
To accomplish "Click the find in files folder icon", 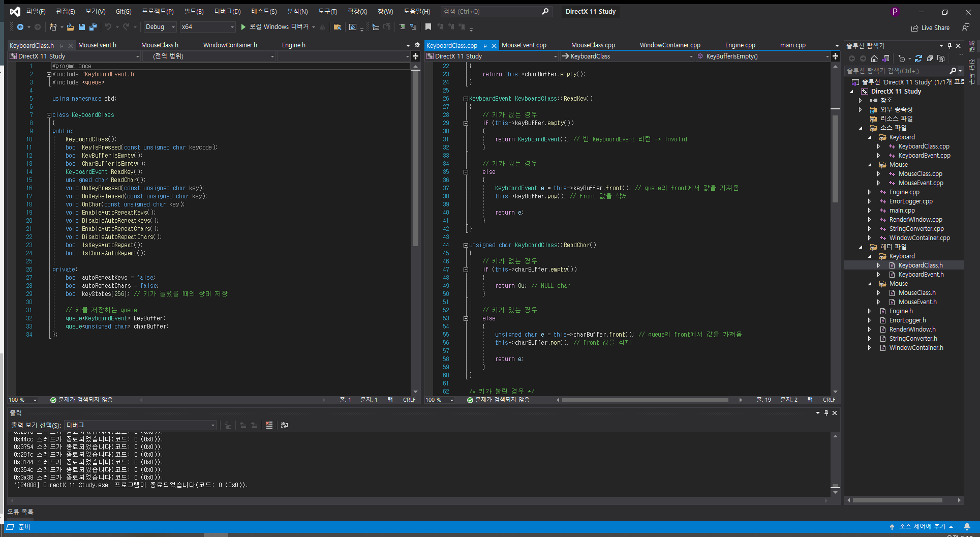I will 337,27.
